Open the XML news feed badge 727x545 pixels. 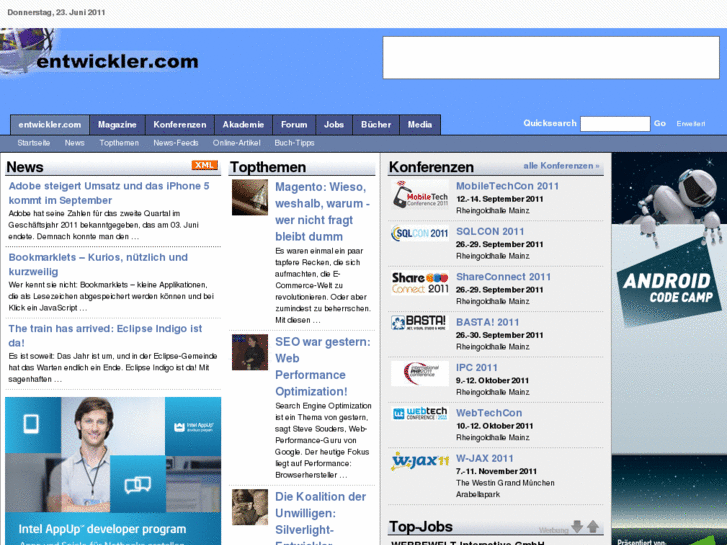pos(204,166)
